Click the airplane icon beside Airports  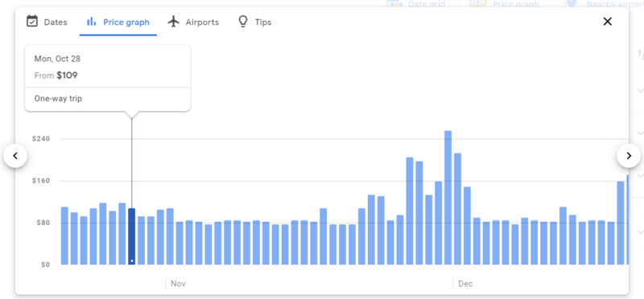[x=174, y=22]
